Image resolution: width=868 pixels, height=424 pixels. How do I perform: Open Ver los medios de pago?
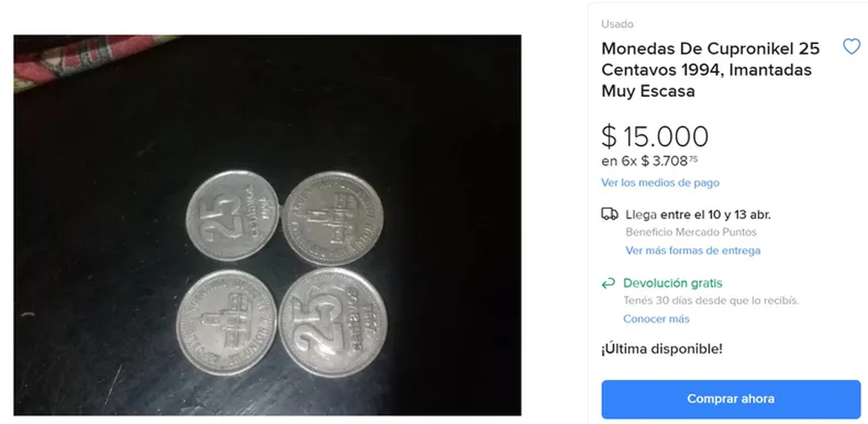(x=660, y=183)
